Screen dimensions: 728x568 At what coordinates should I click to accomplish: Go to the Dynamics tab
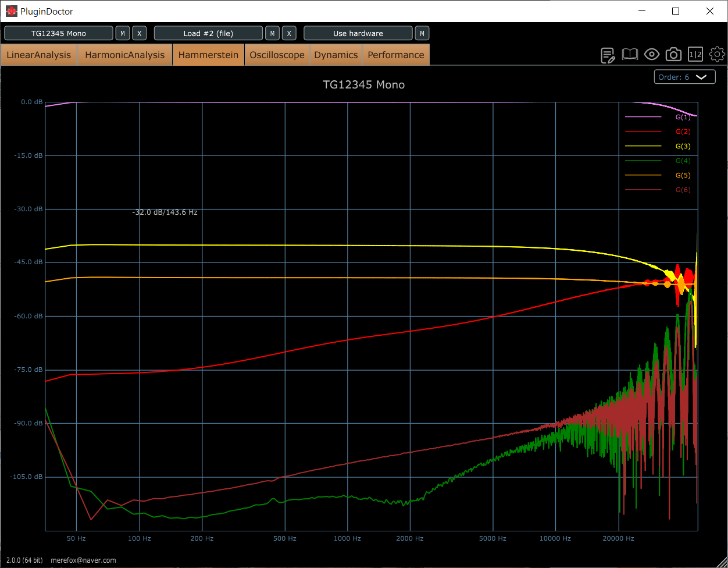point(336,55)
